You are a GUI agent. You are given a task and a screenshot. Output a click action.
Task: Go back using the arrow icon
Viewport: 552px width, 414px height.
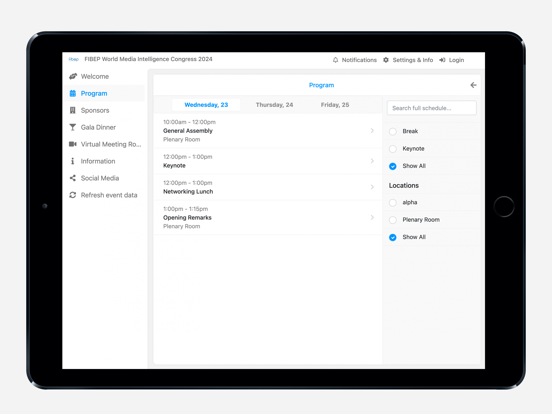click(x=473, y=85)
